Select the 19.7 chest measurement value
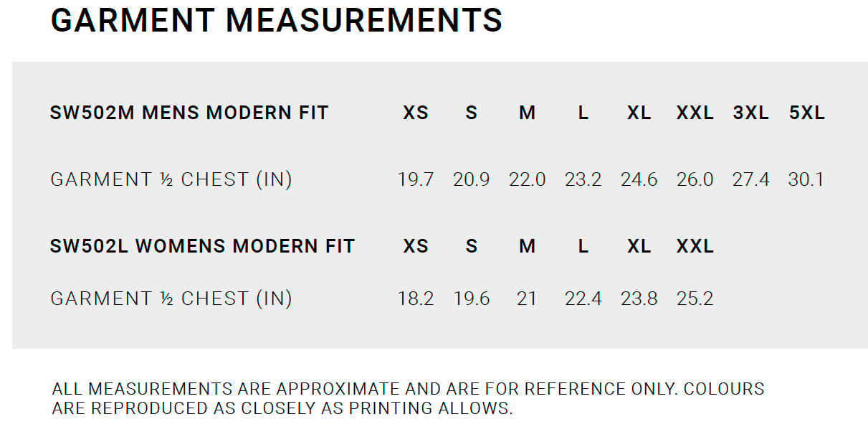 416,179
